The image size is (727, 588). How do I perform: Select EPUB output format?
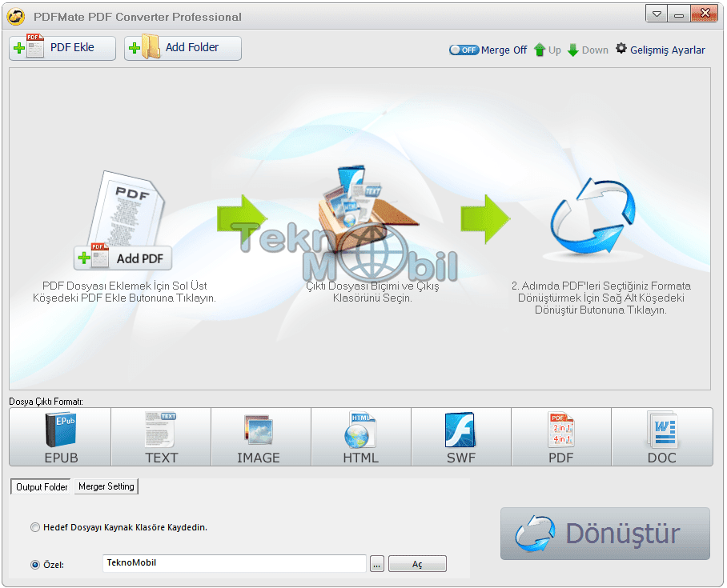click(60, 437)
